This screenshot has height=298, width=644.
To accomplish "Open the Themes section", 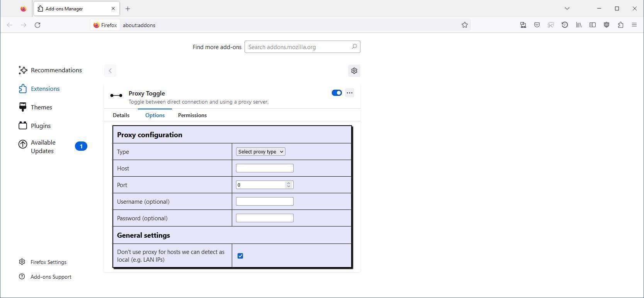I will pyautogui.click(x=35, y=107).
